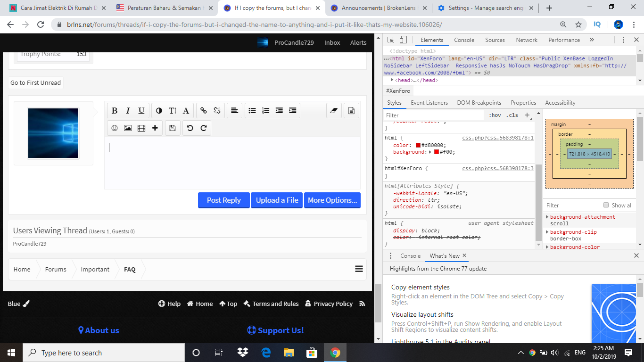644x362 pixels.
Task: Open the drawer's three-dot menu beside Console
Action: pos(390,256)
